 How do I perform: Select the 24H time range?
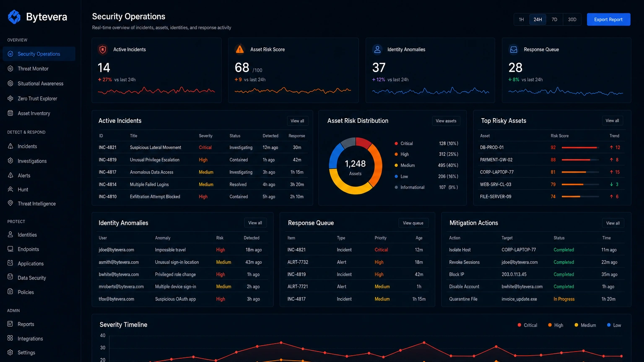point(538,20)
